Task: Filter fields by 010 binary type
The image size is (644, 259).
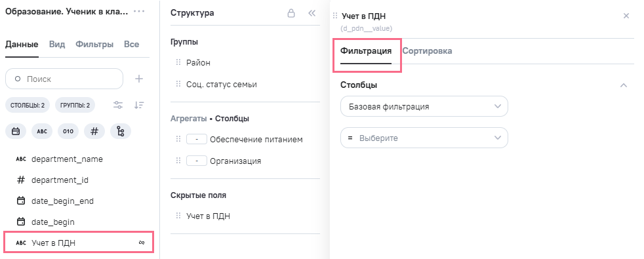Action: (68, 132)
